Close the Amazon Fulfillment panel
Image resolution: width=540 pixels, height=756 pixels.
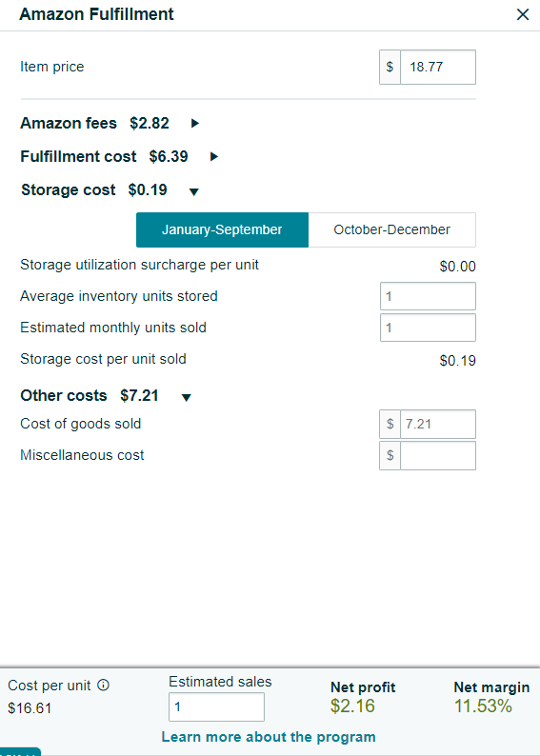point(523,15)
